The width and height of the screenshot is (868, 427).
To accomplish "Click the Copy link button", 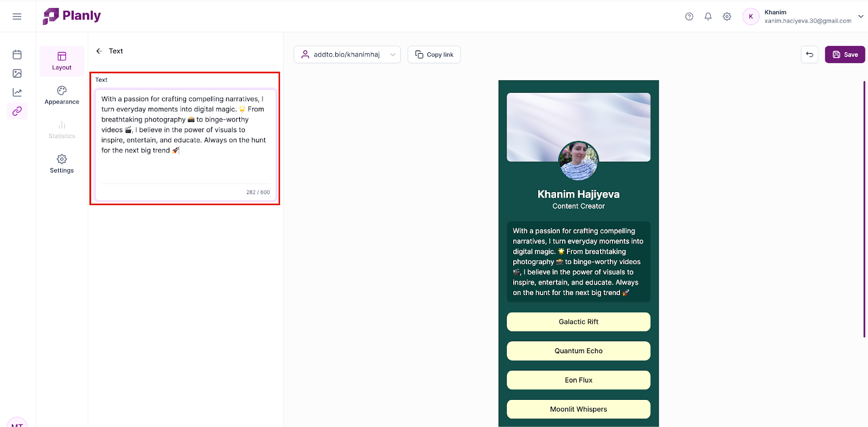I will click(434, 54).
